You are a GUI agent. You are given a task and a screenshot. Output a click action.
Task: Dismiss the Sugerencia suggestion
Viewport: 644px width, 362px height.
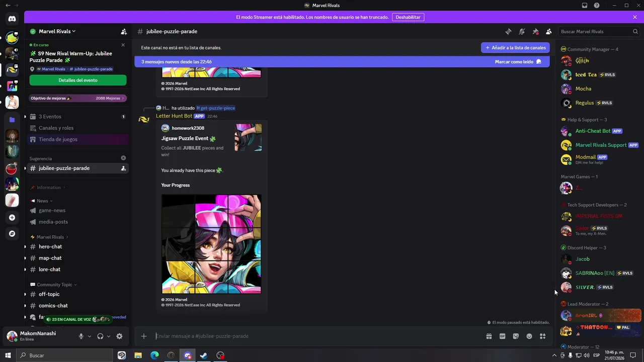tap(123, 158)
